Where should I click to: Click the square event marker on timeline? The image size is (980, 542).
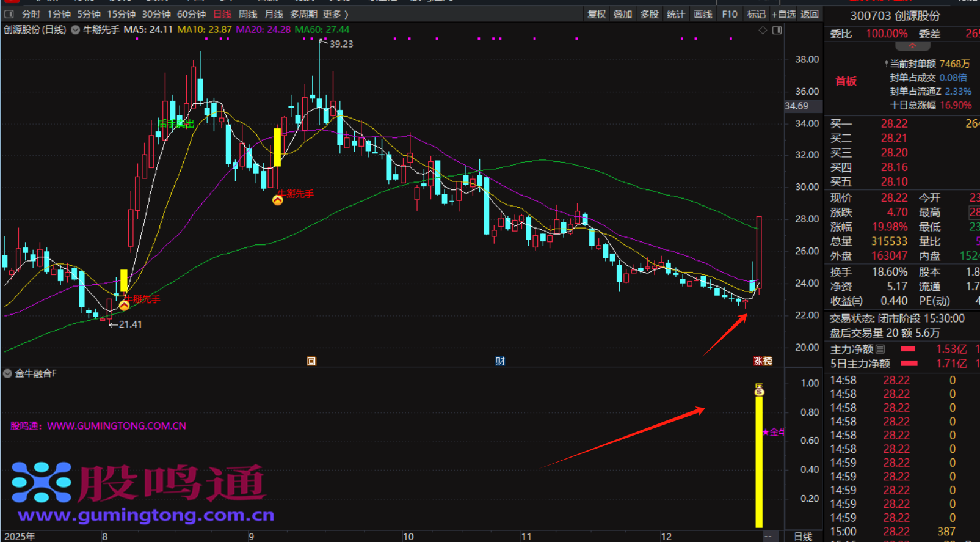[311, 361]
